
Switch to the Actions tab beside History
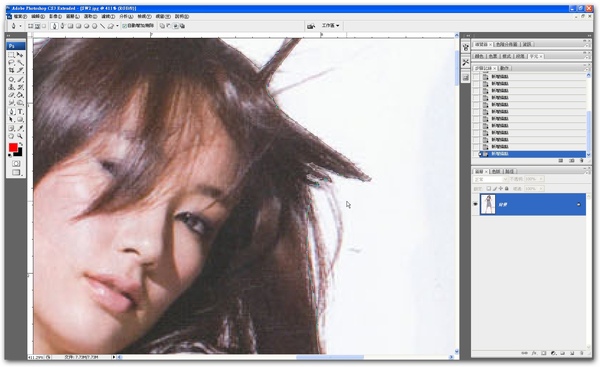click(x=505, y=68)
